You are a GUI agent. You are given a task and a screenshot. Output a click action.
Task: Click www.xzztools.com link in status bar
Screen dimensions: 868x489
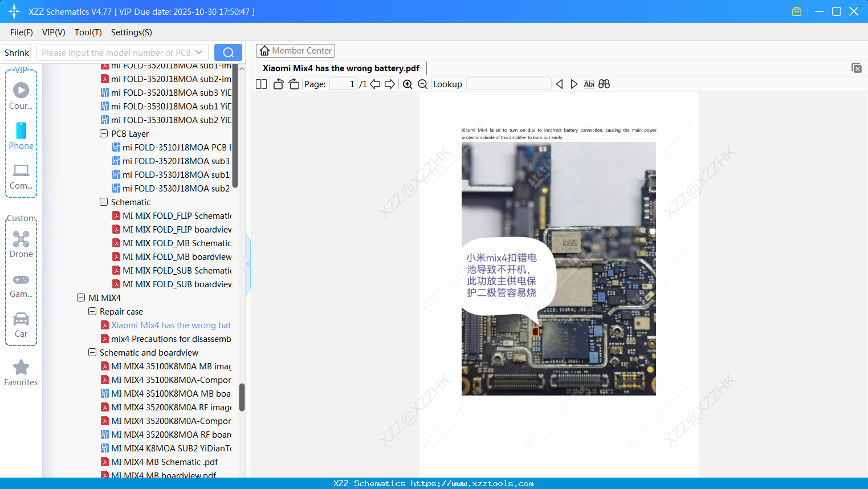[472, 483]
